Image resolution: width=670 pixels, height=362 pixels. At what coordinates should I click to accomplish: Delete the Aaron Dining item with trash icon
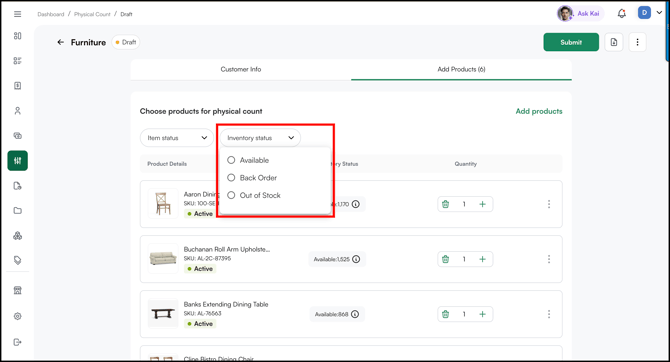[x=445, y=204]
